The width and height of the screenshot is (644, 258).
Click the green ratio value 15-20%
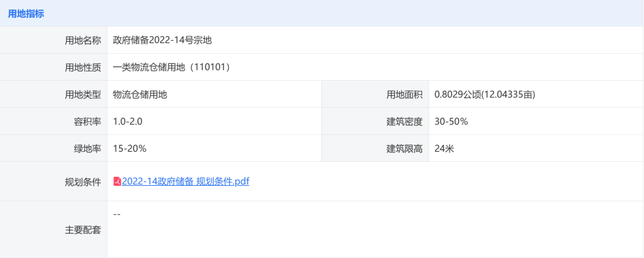pyautogui.click(x=130, y=149)
